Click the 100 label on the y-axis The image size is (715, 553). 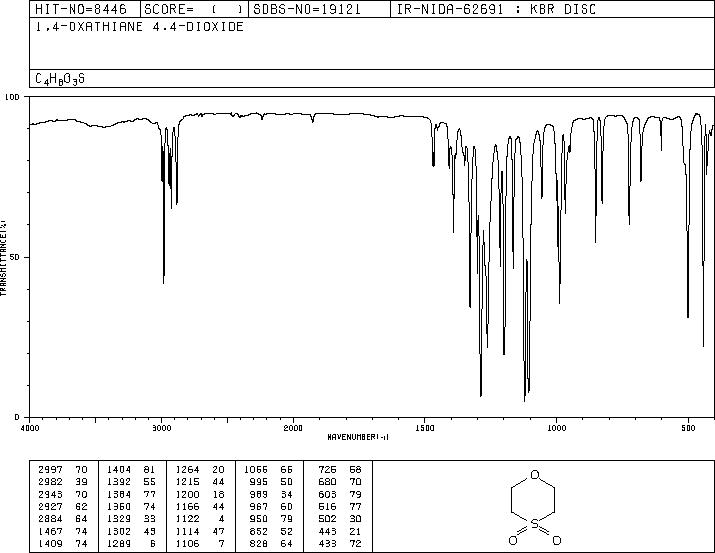[x=12, y=97]
